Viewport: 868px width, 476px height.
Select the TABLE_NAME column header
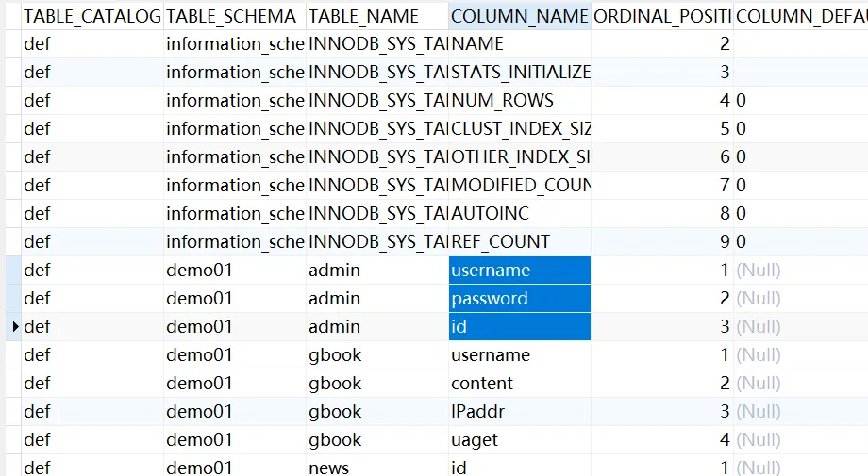point(376,16)
